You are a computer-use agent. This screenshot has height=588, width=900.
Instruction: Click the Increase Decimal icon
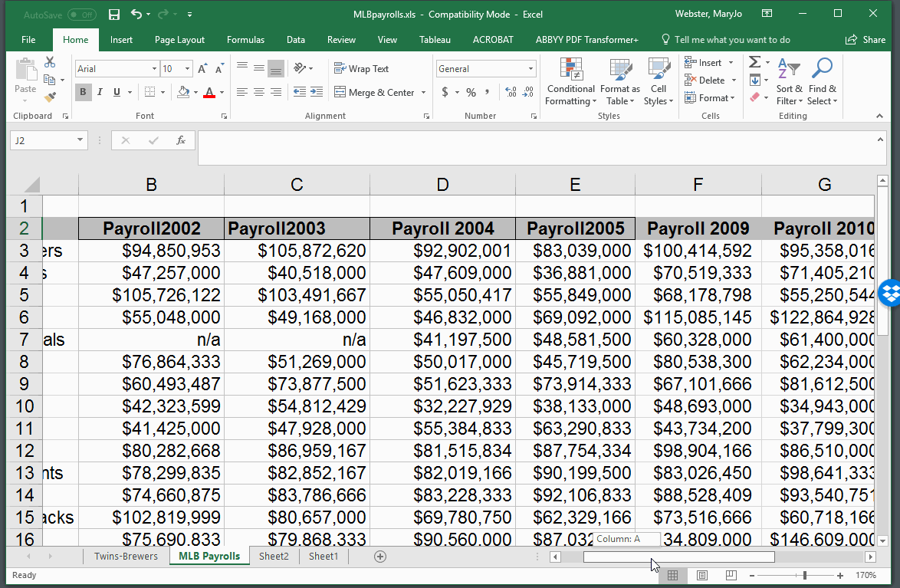click(x=511, y=92)
